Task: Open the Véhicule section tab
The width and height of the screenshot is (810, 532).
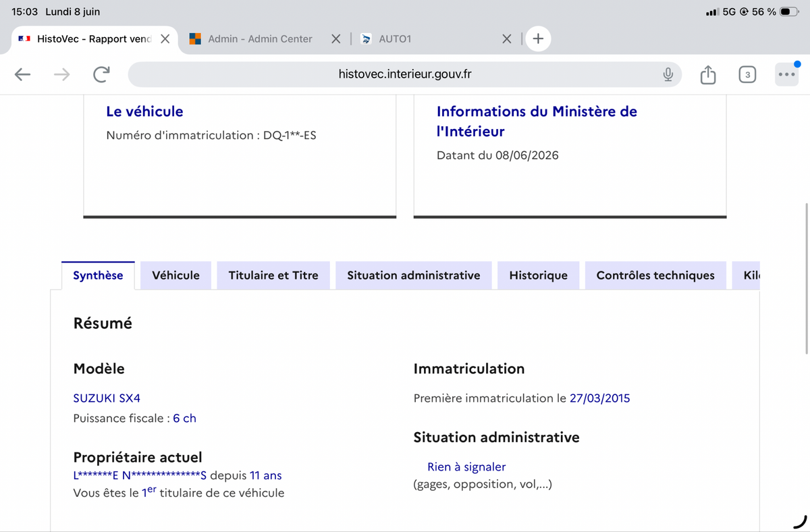Action: [175, 275]
